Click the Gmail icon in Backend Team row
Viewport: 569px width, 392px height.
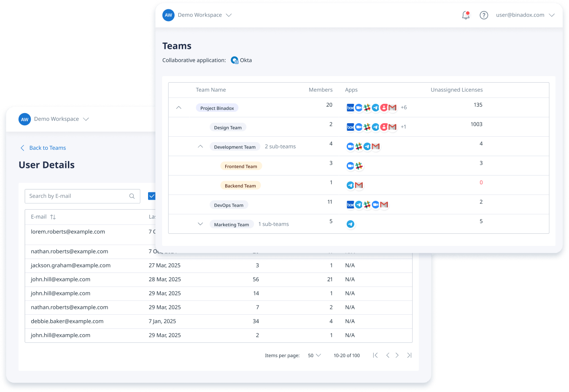[359, 185]
